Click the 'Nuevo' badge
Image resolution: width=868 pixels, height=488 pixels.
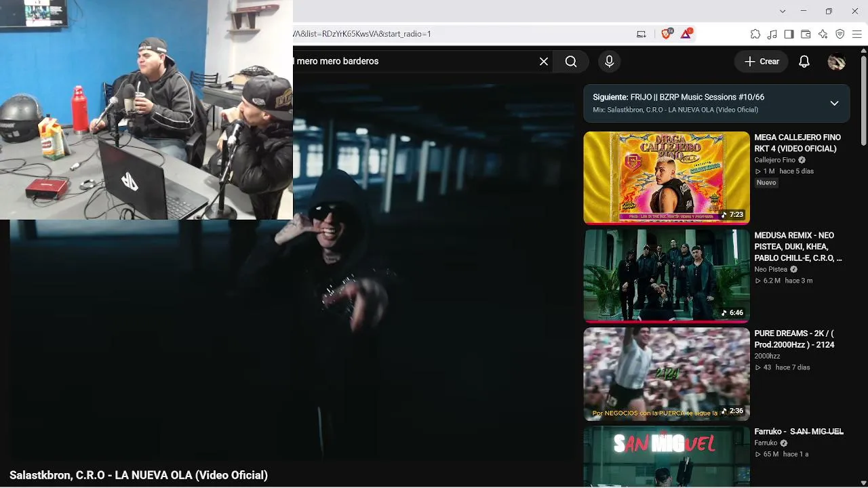(x=766, y=183)
